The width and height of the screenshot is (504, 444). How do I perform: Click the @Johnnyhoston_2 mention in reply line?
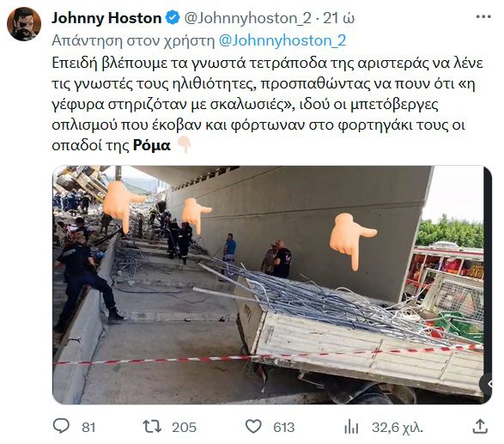282,41
